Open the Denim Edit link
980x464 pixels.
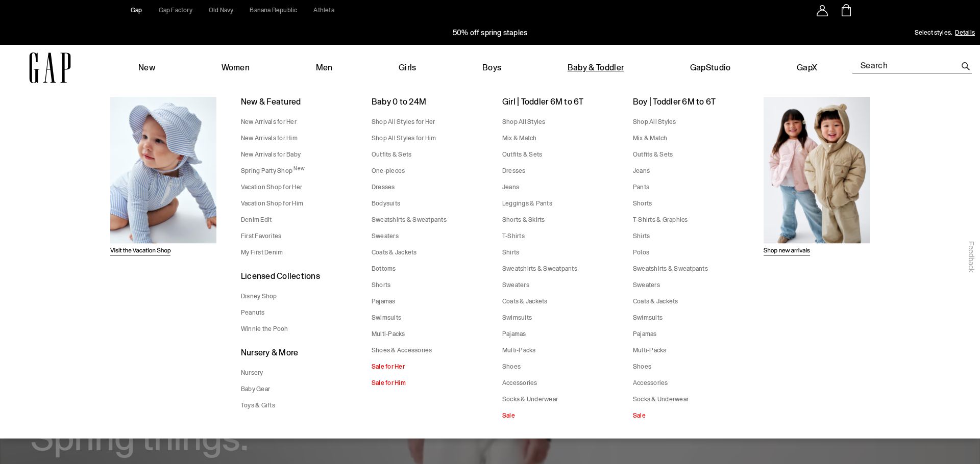256,220
